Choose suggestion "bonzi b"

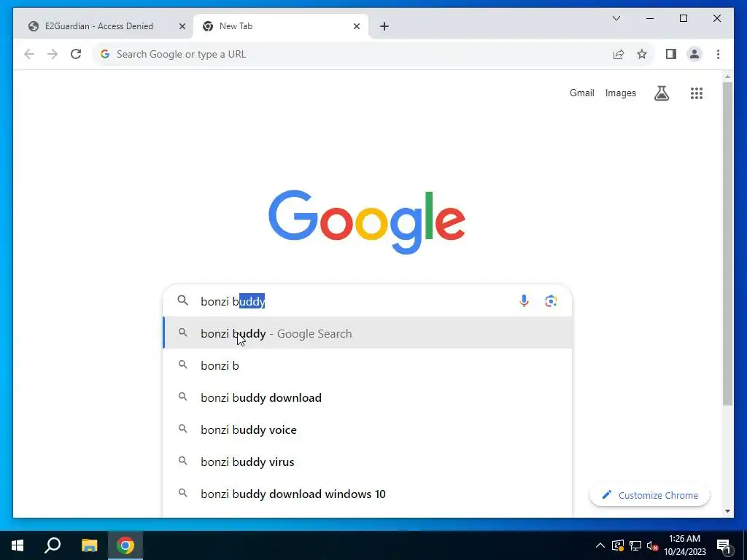(368, 366)
